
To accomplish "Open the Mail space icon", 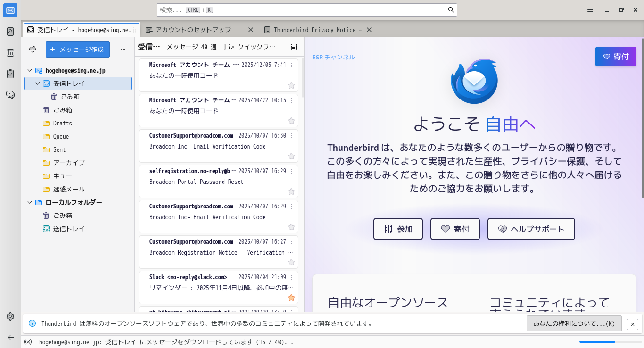I will pos(10,10).
